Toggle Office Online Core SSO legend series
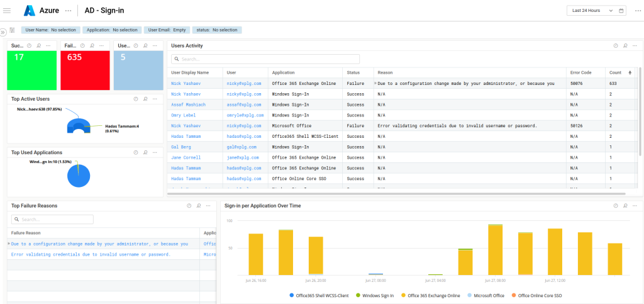 tap(536, 295)
